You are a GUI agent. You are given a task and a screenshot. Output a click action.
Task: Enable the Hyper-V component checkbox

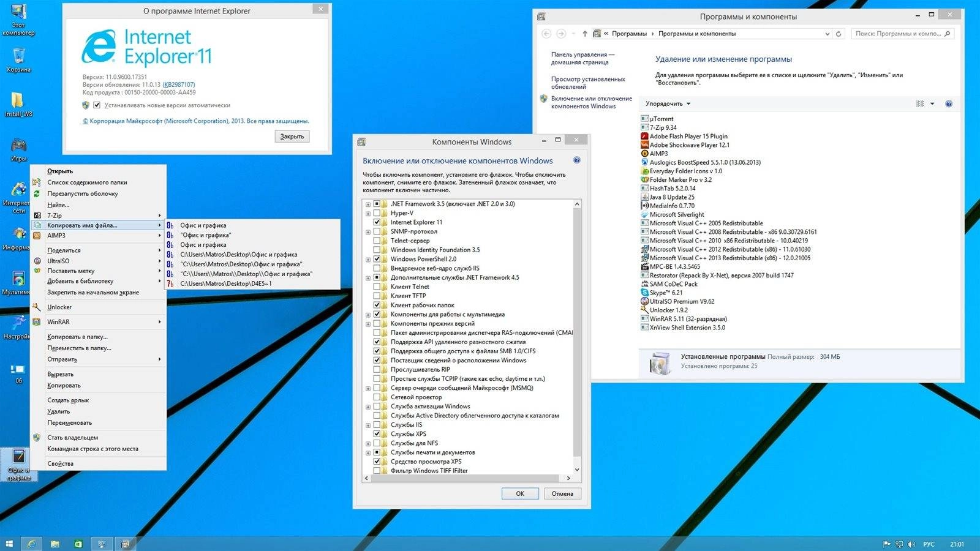[x=377, y=213]
